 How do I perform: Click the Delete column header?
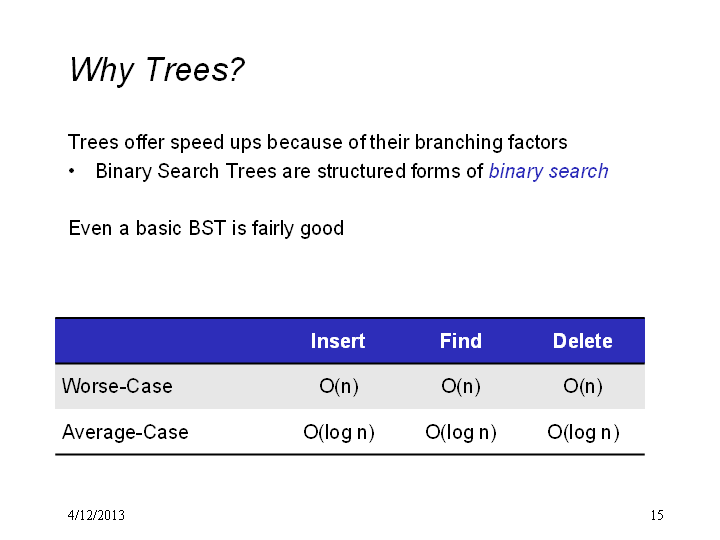pyautogui.click(x=583, y=341)
